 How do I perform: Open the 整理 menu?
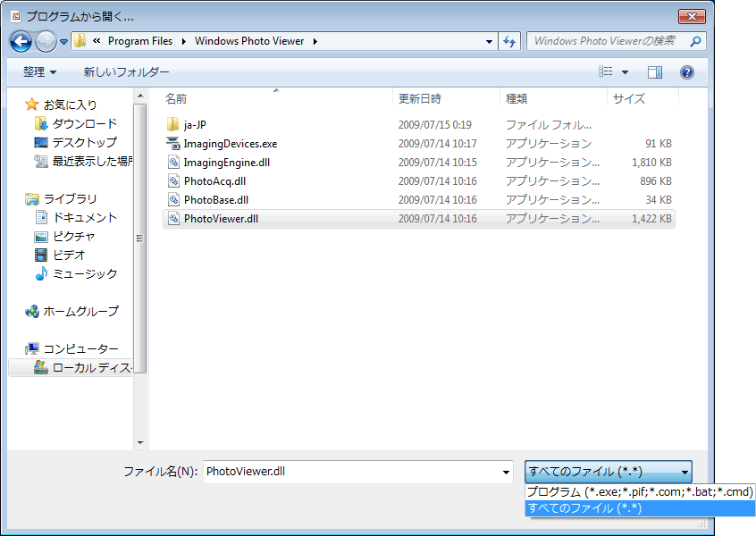pos(39,72)
